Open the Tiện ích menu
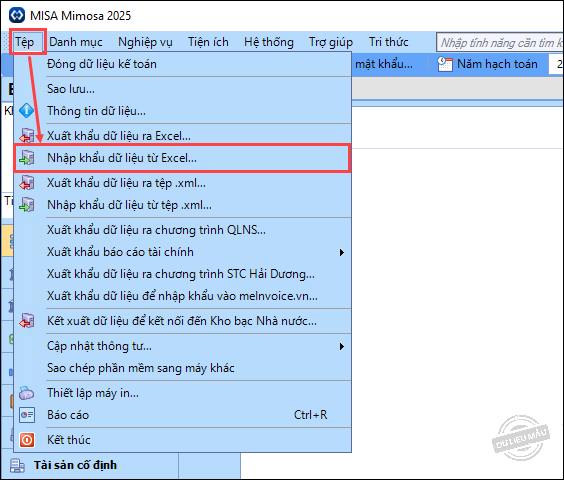Screen dimensions: 564x480 point(208,42)
